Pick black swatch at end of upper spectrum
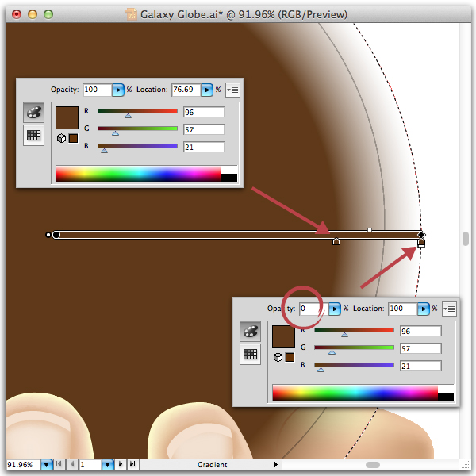The width and height of the screenshot is (476, 476). coord(229,178)
